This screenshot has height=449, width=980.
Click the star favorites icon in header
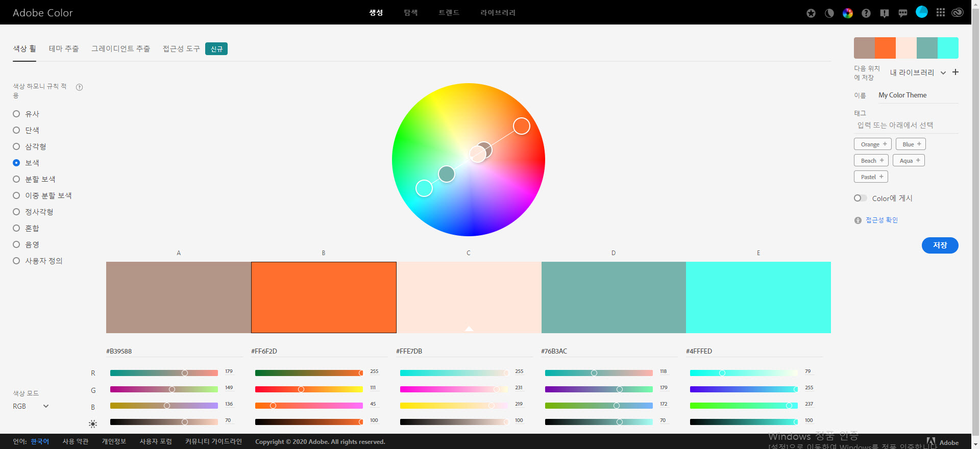[811, 13]
